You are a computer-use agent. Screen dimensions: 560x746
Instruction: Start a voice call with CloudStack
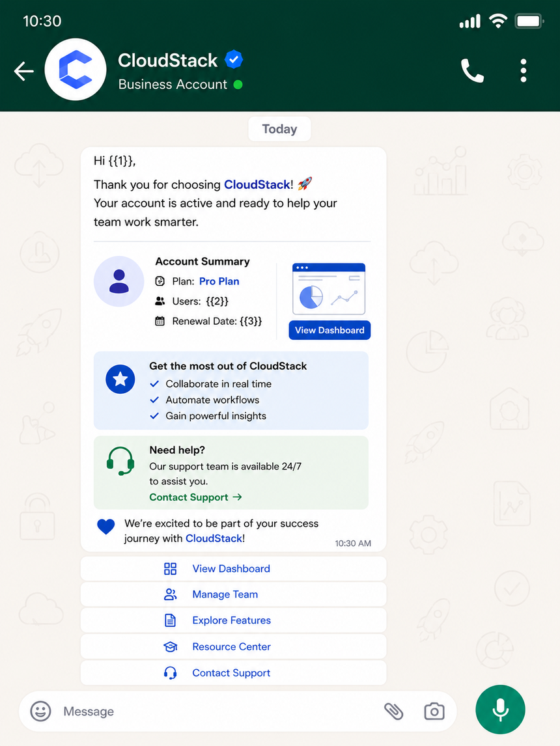tap(472, 71)
